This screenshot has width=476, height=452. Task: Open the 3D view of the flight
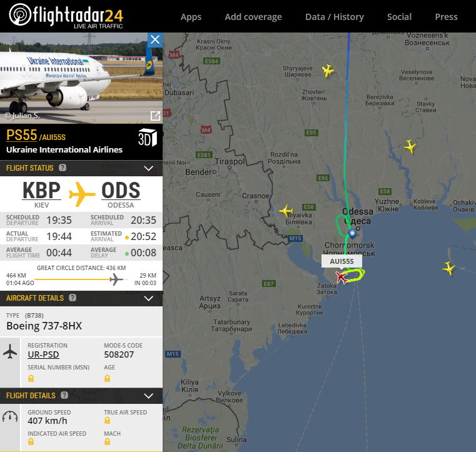pos(148,138)
